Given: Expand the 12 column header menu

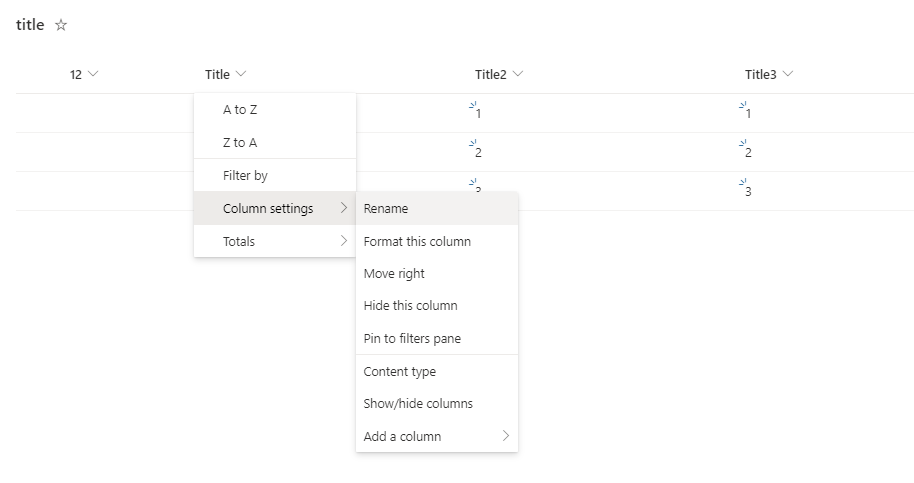Looking at the screenshot, I should [85, 75].
